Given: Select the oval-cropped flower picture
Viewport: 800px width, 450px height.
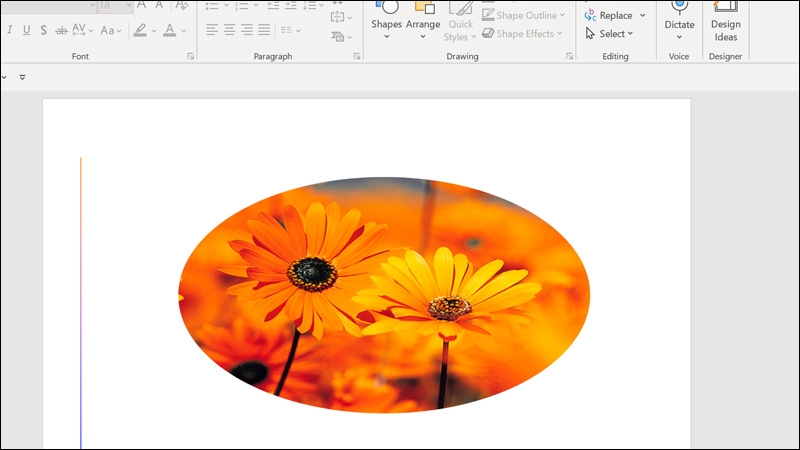Looking at the screenshot, I should tap(384, 295).
